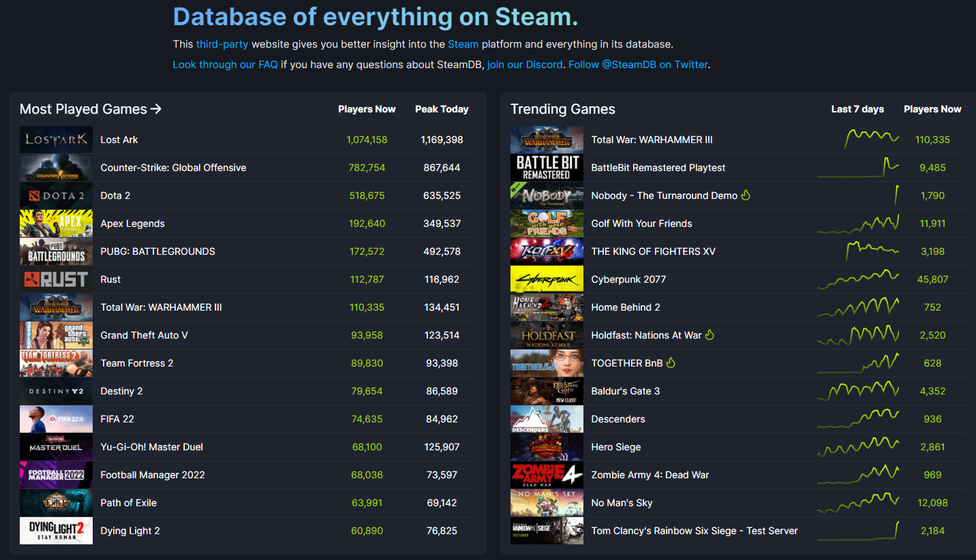Open the Baldur's Gate 3 title link
The height and width of the screenshot is (560, 976).
[626, 391]
